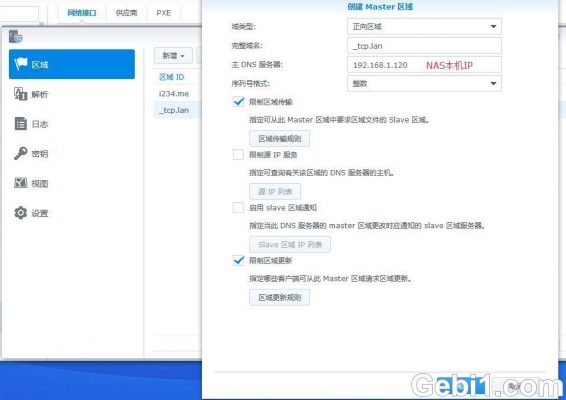
Task: Click the 完整域名 input field
Action: [x=424, y=46]
